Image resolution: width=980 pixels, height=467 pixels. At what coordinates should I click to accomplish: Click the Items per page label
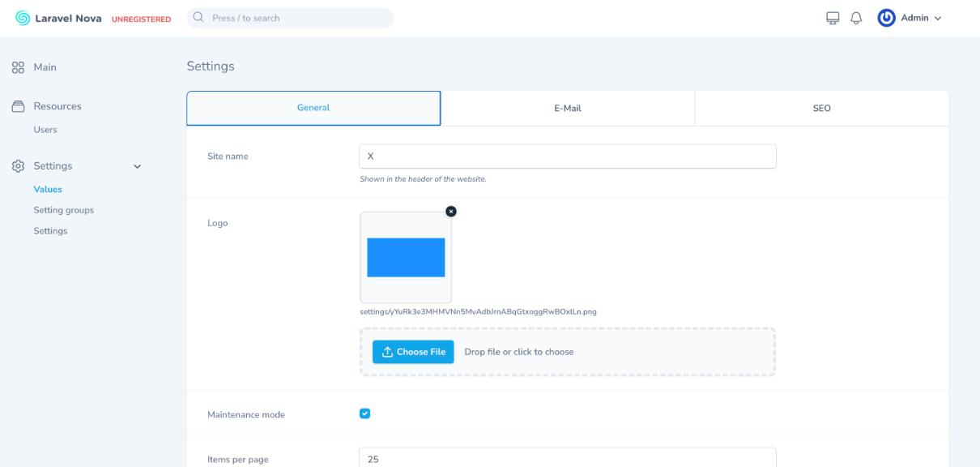[238, 460]
